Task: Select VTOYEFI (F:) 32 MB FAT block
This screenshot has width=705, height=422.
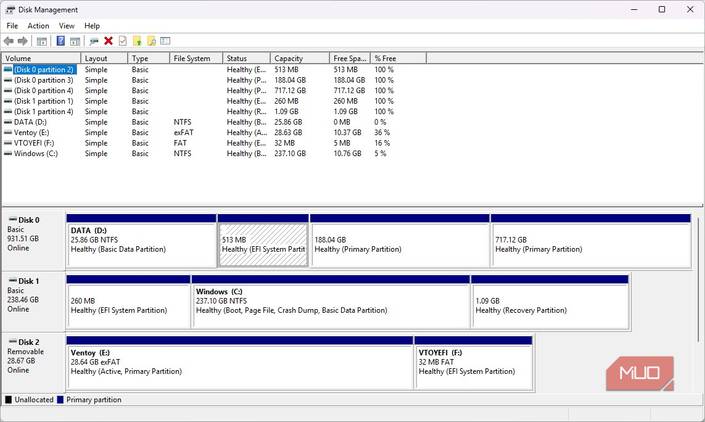Action: (473, 363)
